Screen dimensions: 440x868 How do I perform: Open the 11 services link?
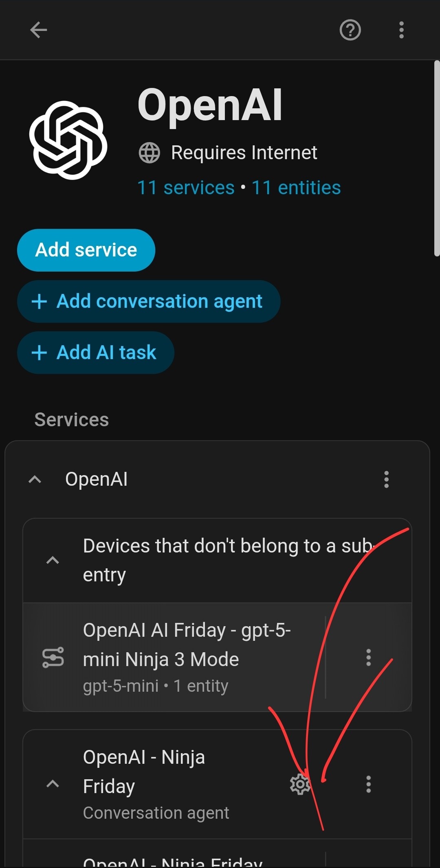pyautogui.click(x=186, y=188)
